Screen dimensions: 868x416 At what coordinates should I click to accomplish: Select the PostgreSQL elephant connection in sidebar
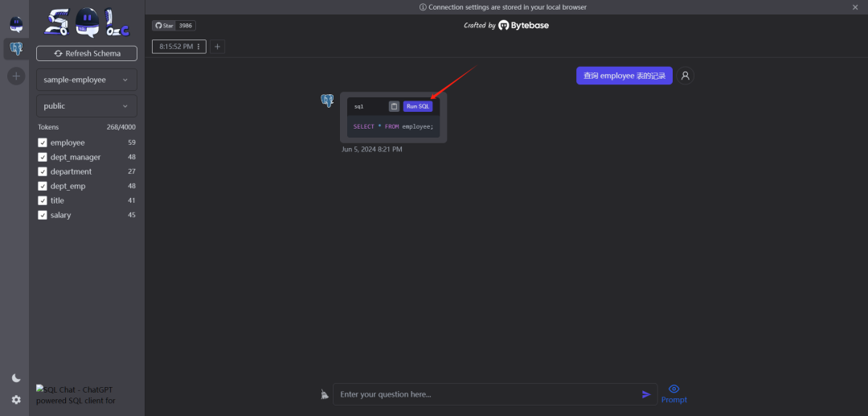point(16,49)
